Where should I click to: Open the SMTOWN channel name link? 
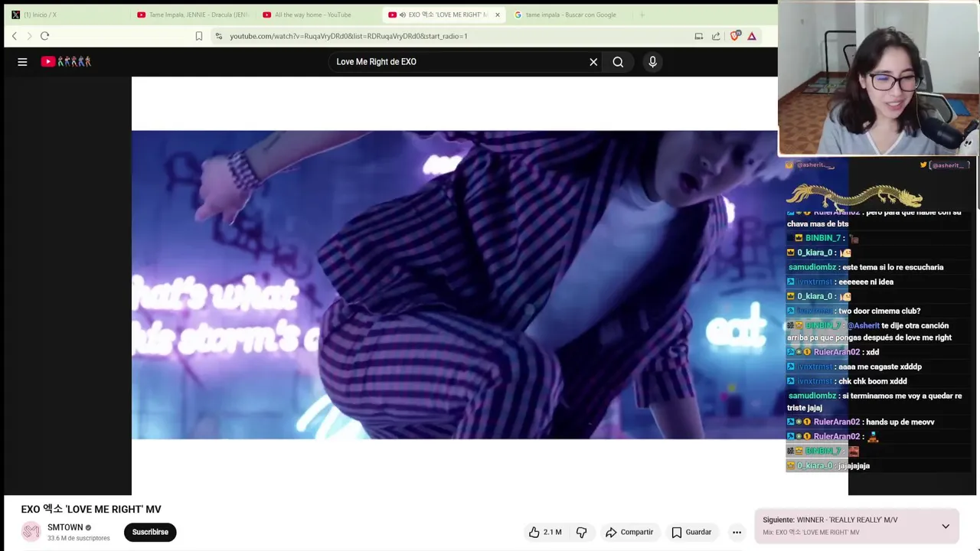click(x=65, y=527)
